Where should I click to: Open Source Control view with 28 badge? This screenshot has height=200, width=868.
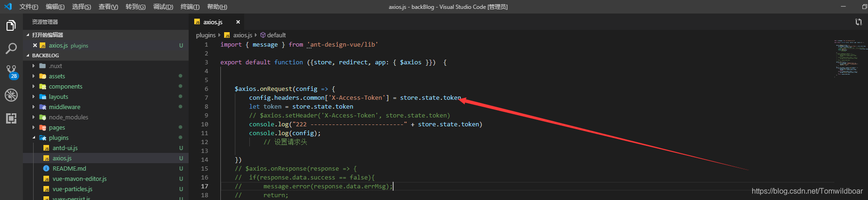pyautogui.click(x=11, y=72)
